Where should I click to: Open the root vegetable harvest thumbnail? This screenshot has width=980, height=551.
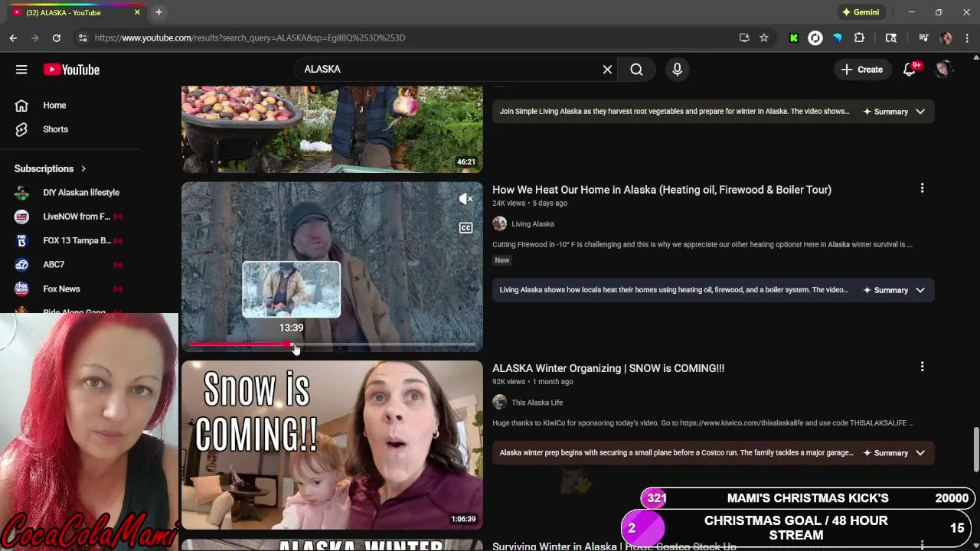(332, 129)
